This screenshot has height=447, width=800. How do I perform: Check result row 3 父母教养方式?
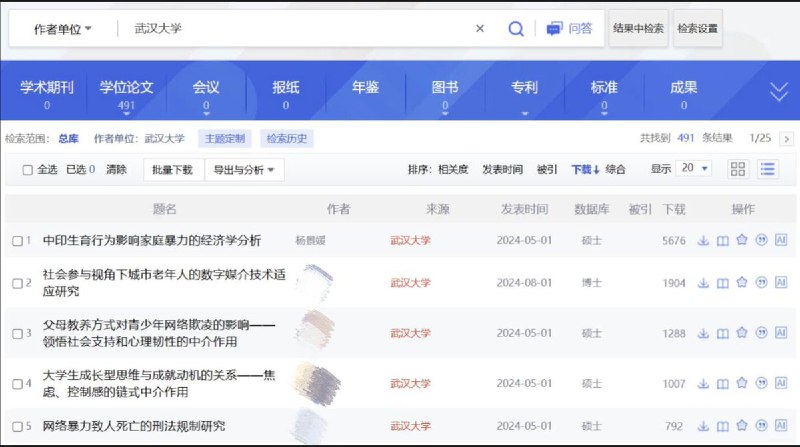point(17,334)
